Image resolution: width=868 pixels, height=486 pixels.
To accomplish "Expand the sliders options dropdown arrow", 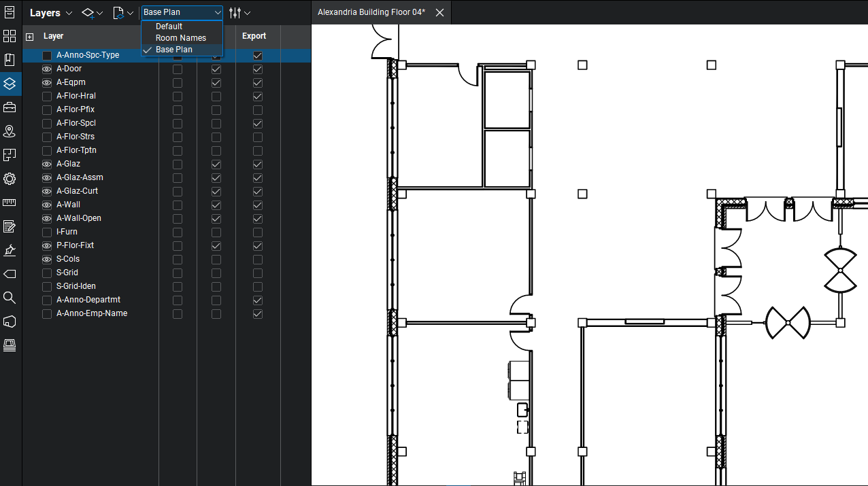I will click(247, 13).
